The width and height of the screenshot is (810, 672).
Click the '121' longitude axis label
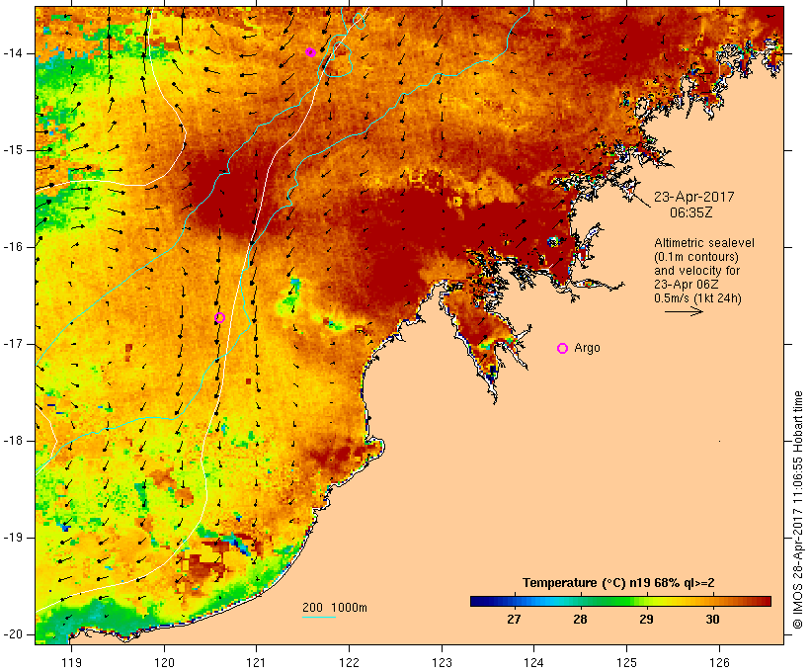[x=256, y=662]
